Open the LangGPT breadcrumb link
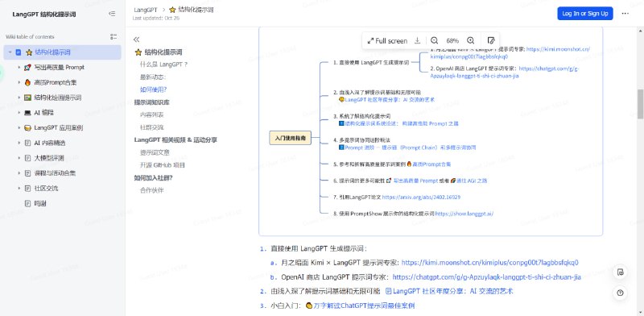The height and width of the screenshot is (316, 644). point(146,10)
